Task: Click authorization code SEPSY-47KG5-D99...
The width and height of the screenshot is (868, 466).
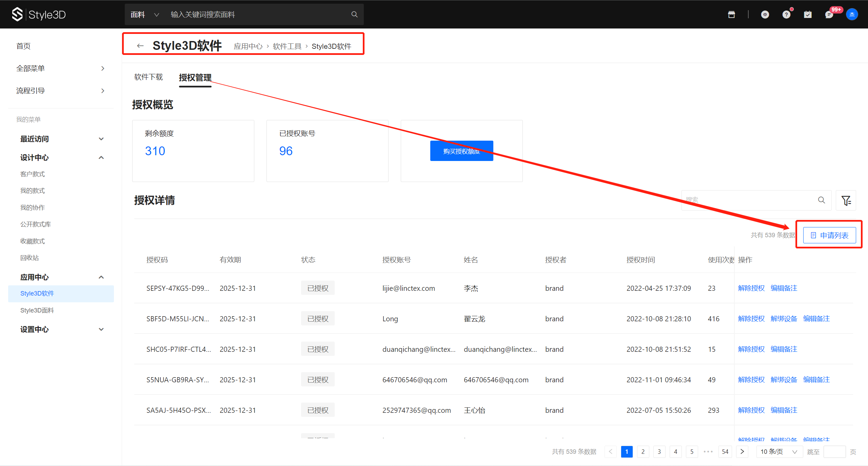Action: click(178, 288)
